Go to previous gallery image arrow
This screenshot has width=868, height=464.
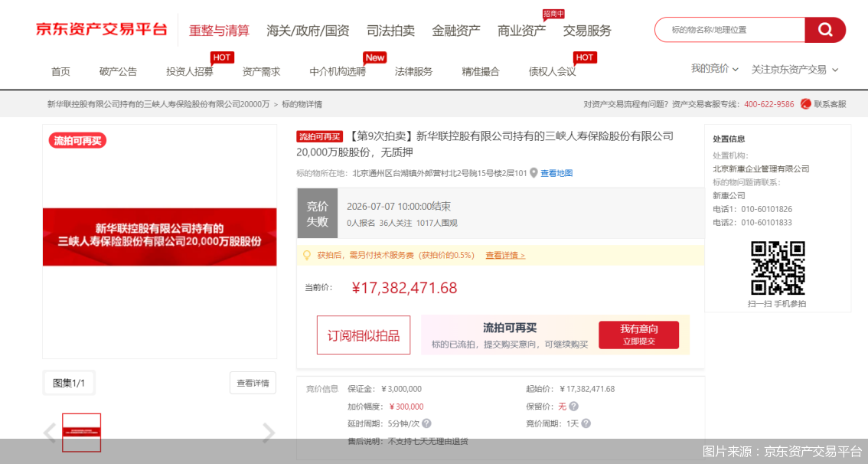[50, 433]
